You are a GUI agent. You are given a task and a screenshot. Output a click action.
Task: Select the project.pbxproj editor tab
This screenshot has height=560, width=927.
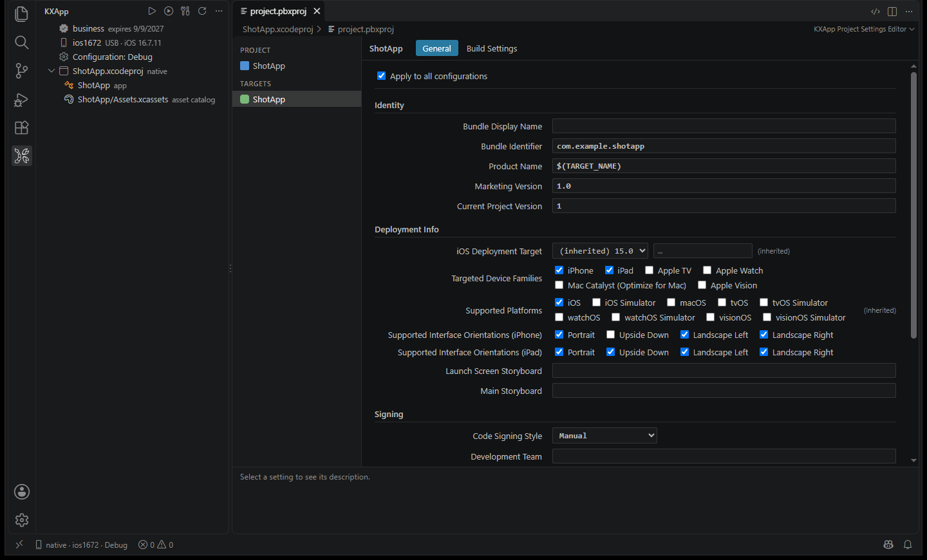click(278, 11)
